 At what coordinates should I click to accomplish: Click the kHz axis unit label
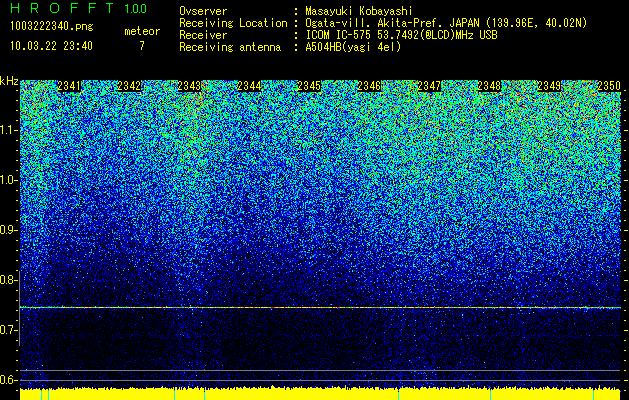point(9,81)
